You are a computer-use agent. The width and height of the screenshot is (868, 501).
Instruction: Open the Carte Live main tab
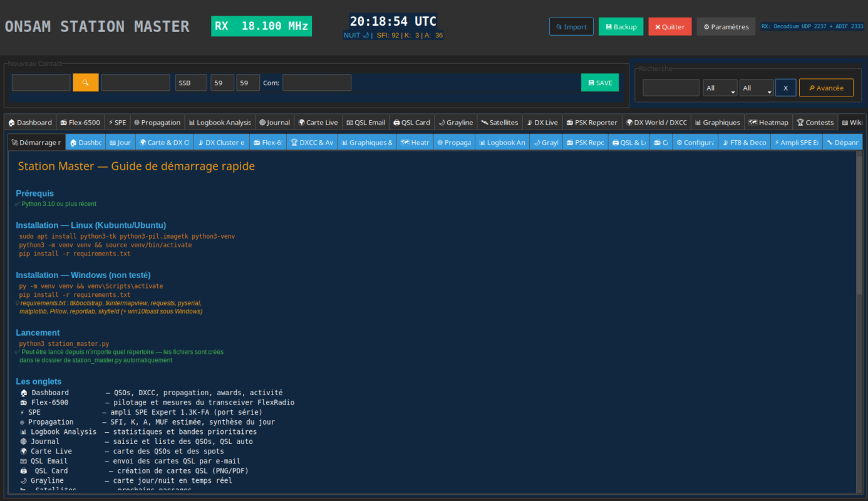click(318, 123)
